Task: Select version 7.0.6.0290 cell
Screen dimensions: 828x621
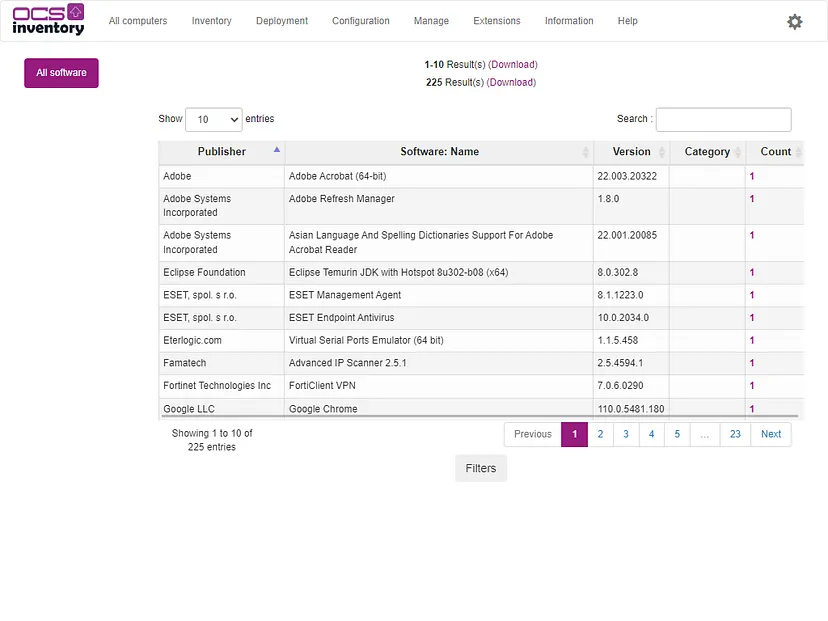Action: 632,386
